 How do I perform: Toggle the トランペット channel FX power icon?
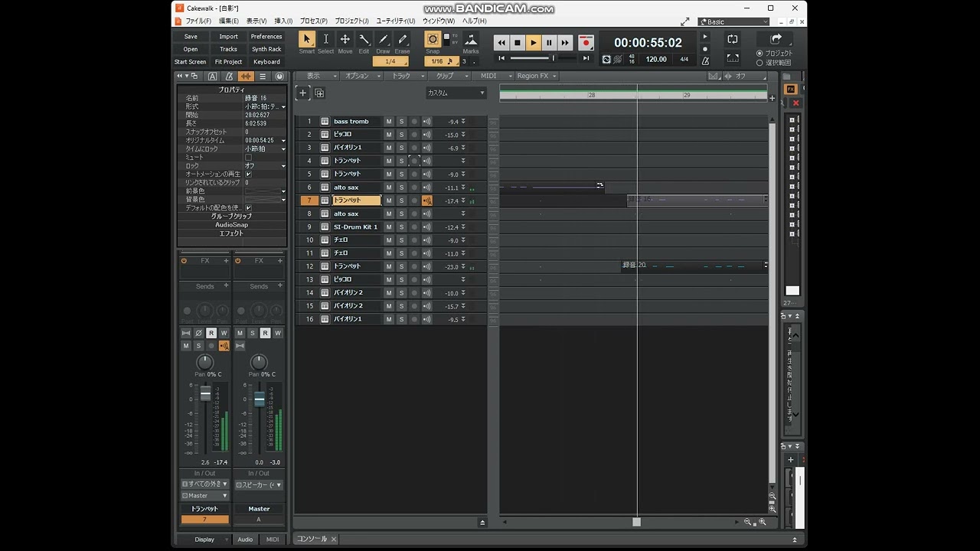pyautogui.click(x=184, y=261)
